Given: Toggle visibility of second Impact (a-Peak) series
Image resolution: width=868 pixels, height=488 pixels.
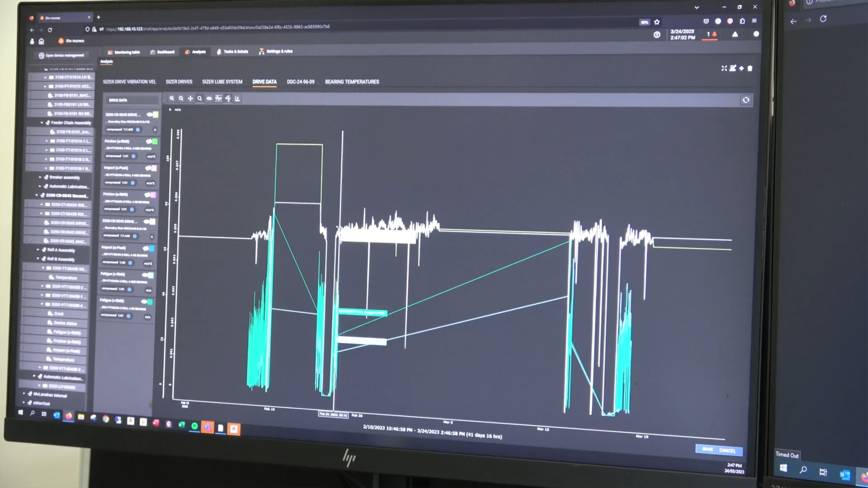Looking at the screenshot, I should point(146,248).
